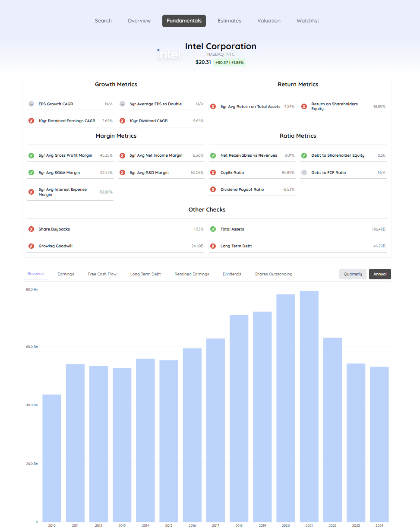This screenshot has width=420, height=528.
Task: Click 5yr Avg SG&A Margin green check icon
Action: pos(31,173)
